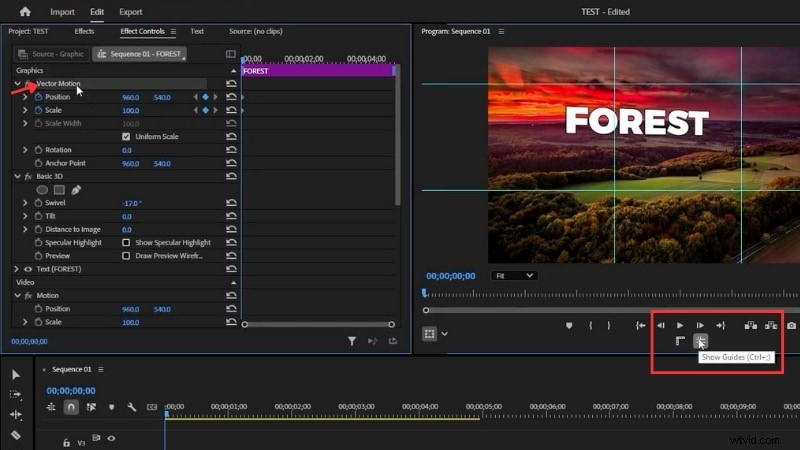This screenshot has height=450, width=800.
Task: Open the filter properties funnel icon
Action: [352, 341]
